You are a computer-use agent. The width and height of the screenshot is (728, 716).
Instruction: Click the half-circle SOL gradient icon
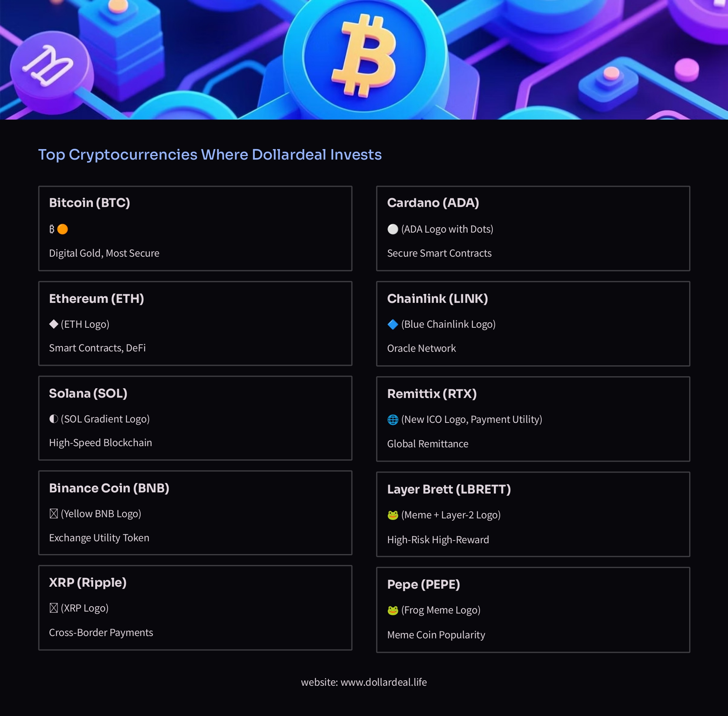54,419
